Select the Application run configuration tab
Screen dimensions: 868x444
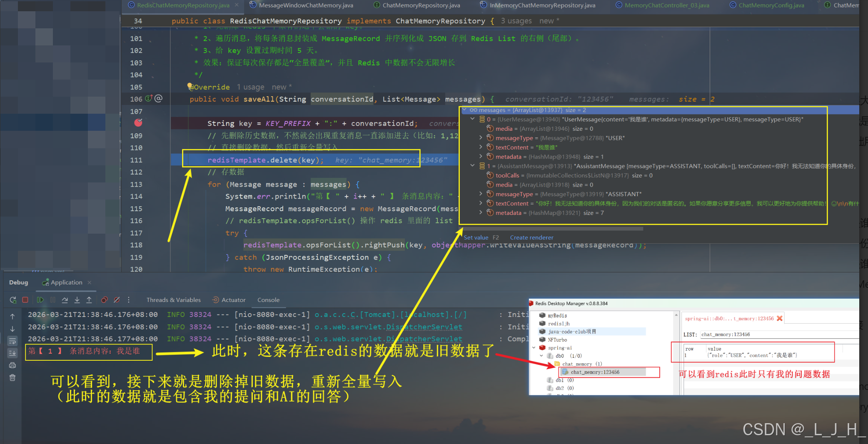pyautogui.click(x=62, y=282)
